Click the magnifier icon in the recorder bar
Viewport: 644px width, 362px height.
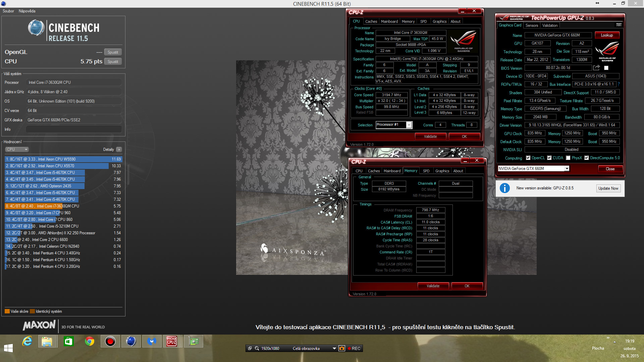pyautogui.click(x=257, y=349)
